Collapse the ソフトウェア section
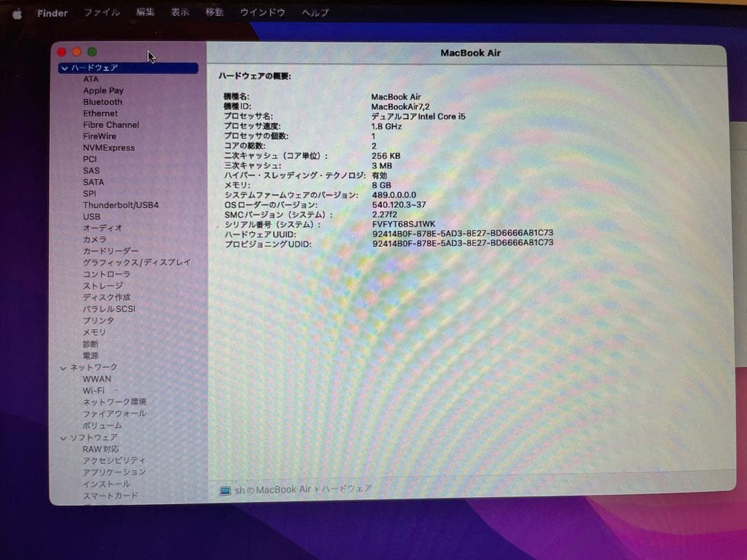This screenshot has height=560, width=747. (x=63, y=437)
